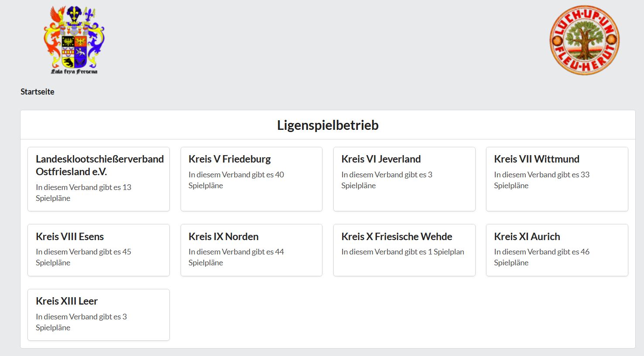Click '33 Spielpläne' description under Wittmund
This screenshot has width=644, height=356.
(x=541, y=180)
